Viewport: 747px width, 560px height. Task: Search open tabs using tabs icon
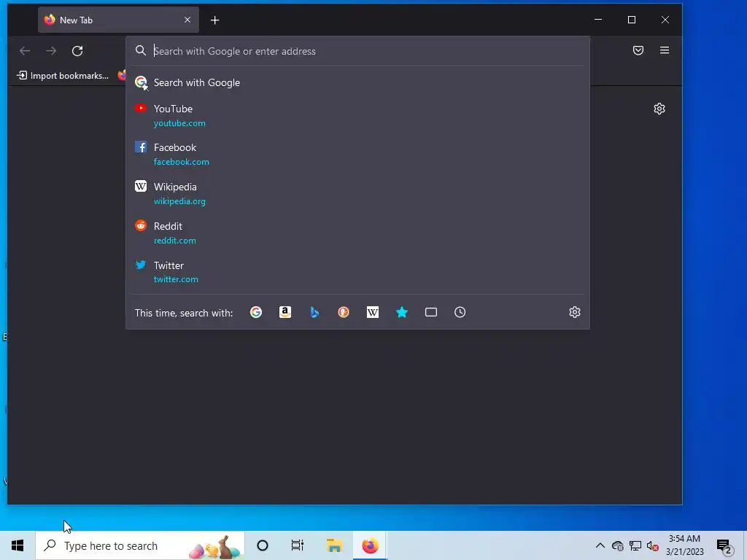pyautogui.click(x=430, y=312)
